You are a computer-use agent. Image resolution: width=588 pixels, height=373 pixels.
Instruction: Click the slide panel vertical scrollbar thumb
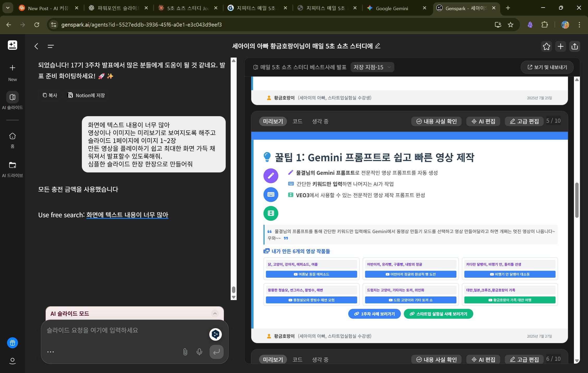point(577,200)
